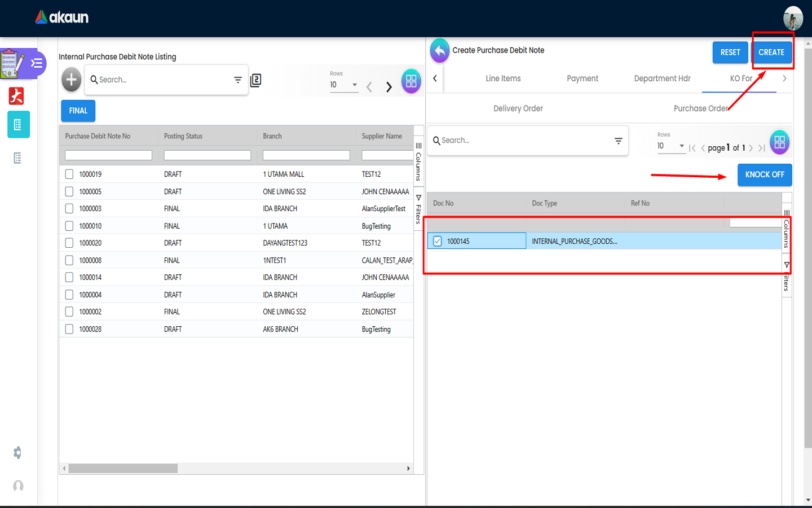
Task: Click the back arrow beside Create Purchase Debit Note
Action: click(x=440, y=51)
